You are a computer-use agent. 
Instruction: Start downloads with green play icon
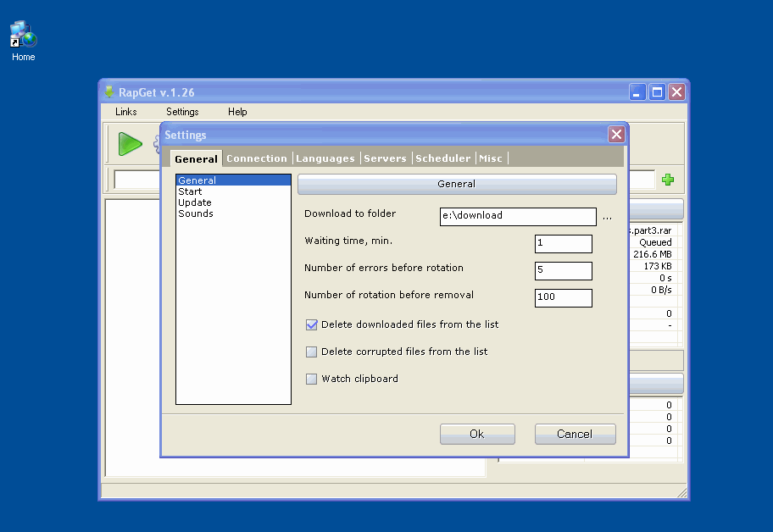click(x=131, y=144)
